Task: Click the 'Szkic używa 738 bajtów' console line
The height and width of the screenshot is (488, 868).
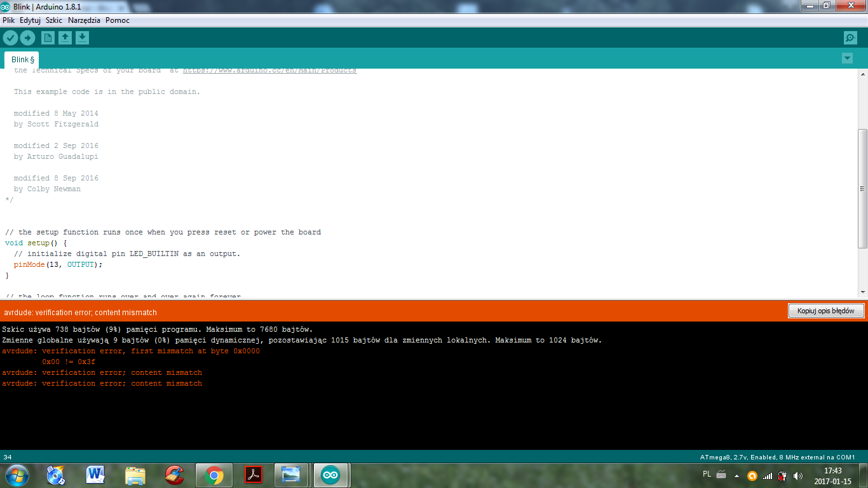Action: (157, 329)
